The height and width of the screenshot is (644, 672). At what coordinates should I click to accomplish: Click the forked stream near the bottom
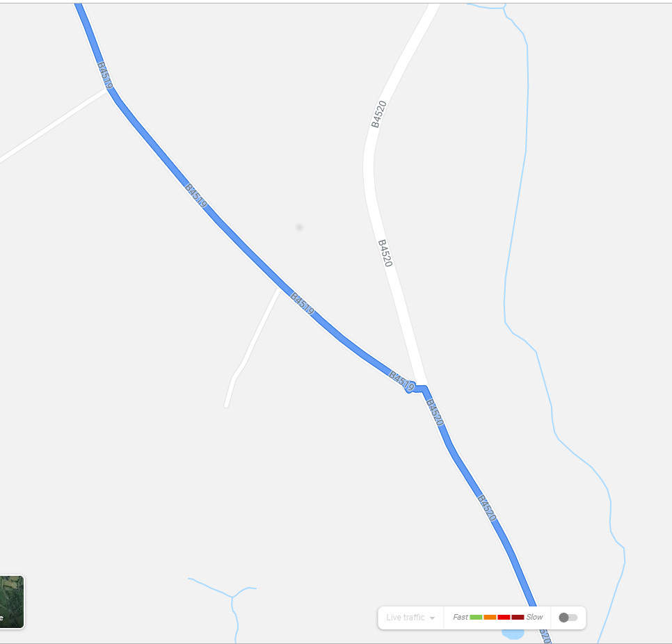point(232,597)
